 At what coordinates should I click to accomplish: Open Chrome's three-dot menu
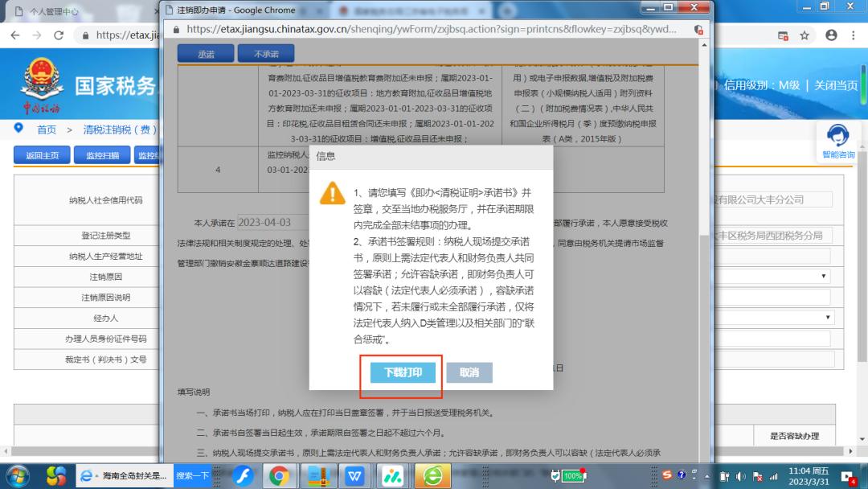[854, 35]
